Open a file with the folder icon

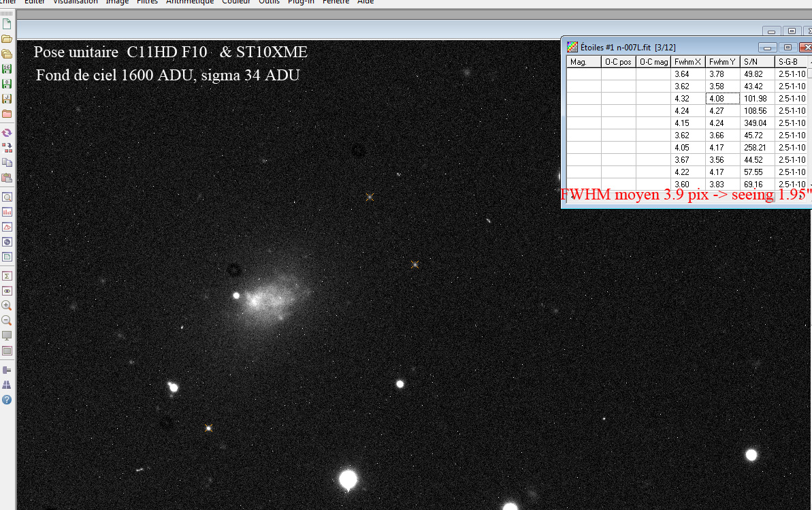(7, 39)
